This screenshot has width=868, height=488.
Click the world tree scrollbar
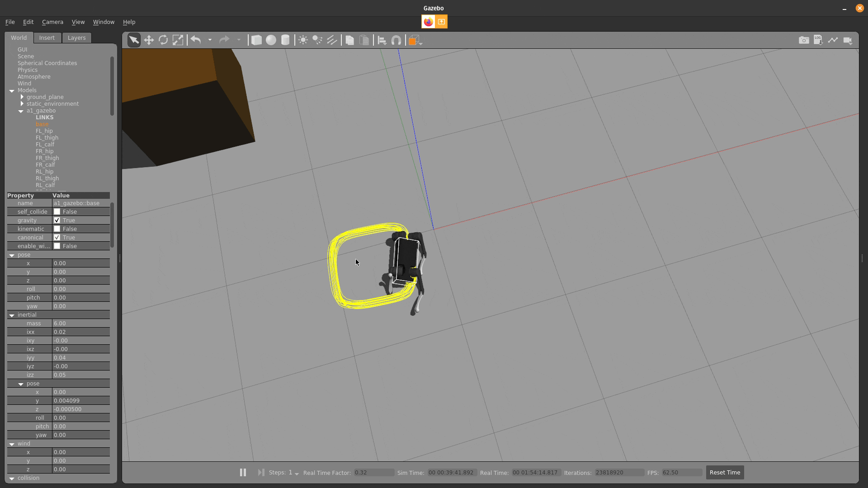[112, 86]
